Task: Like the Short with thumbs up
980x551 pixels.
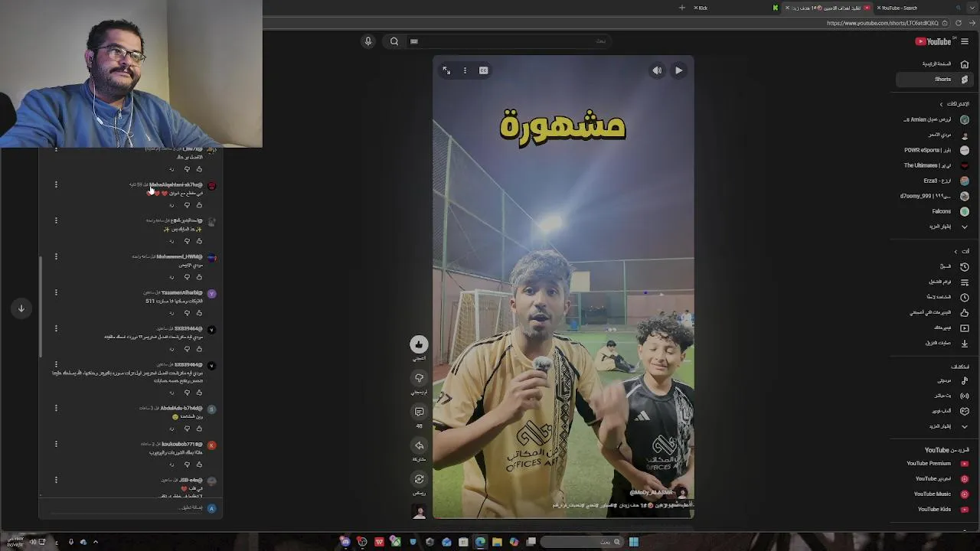Action: [419, 344]
